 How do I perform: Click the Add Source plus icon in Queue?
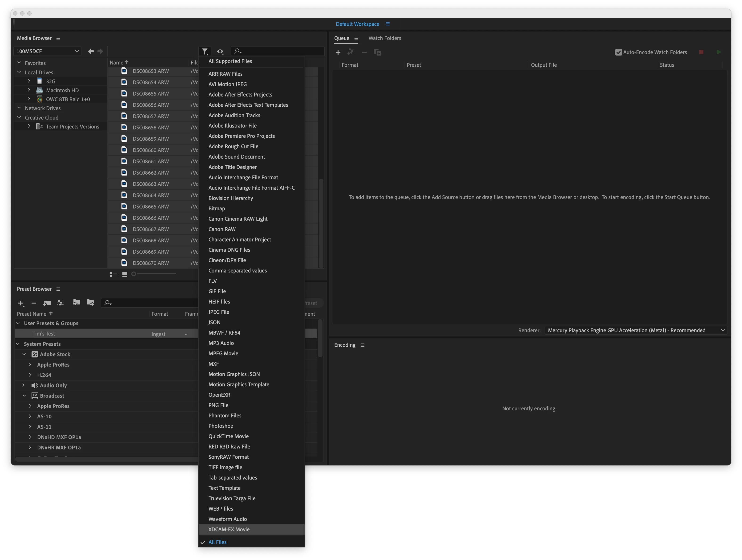(338, 52)
